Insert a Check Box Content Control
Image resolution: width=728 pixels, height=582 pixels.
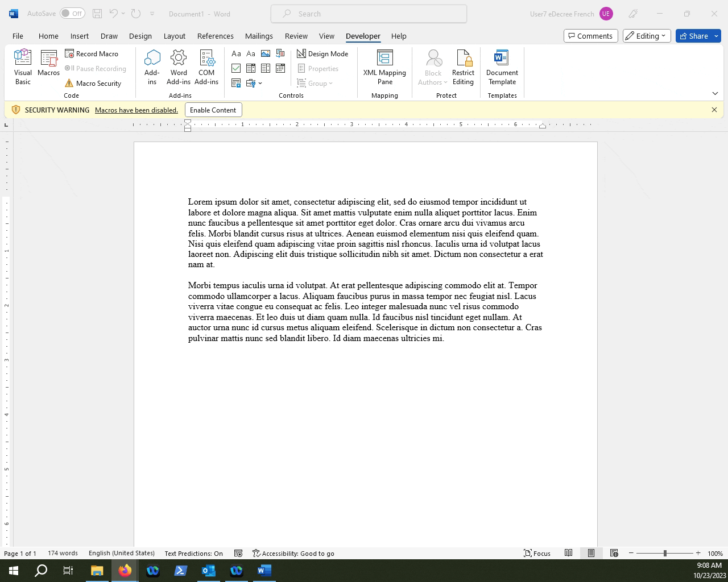(x=236, y=68)
